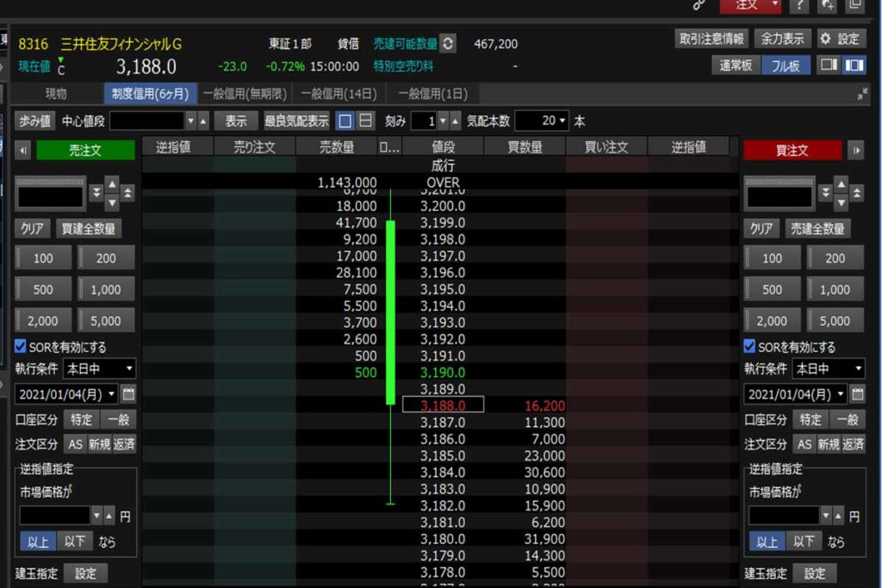Toggle the 日 display mode beside 最良気配表示

tap(366, 121)
